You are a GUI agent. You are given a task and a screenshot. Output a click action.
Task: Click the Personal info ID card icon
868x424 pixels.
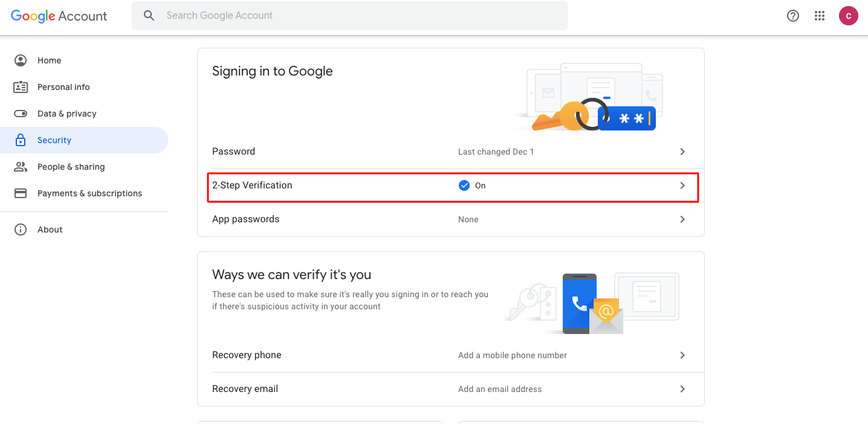coord(21,87)
